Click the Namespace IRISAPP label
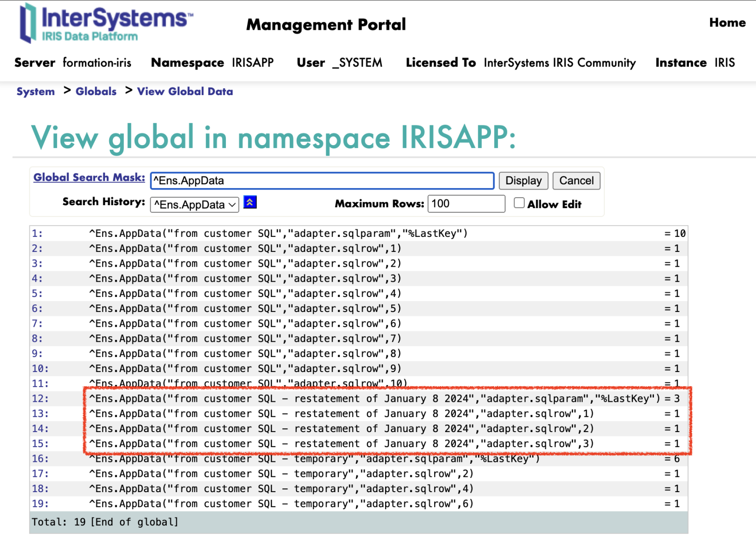This screenshot has height=538, width=756. pyautogui.click(x=212, y=63)
